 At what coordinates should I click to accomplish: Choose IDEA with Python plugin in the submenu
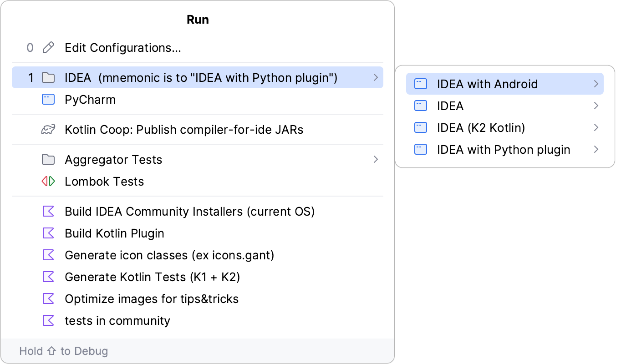click(x=505, y=150)
